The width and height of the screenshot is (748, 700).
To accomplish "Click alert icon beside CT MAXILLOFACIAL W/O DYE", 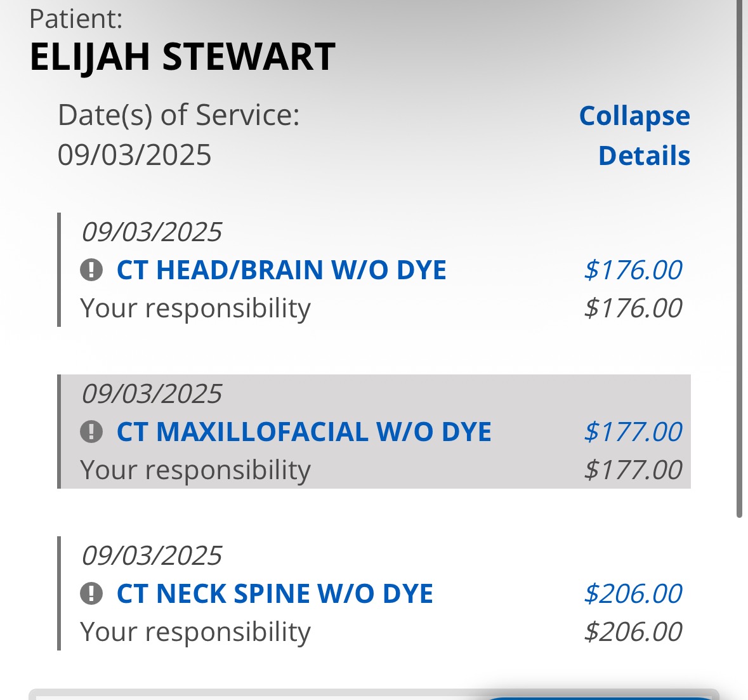I will coord(91,432).
